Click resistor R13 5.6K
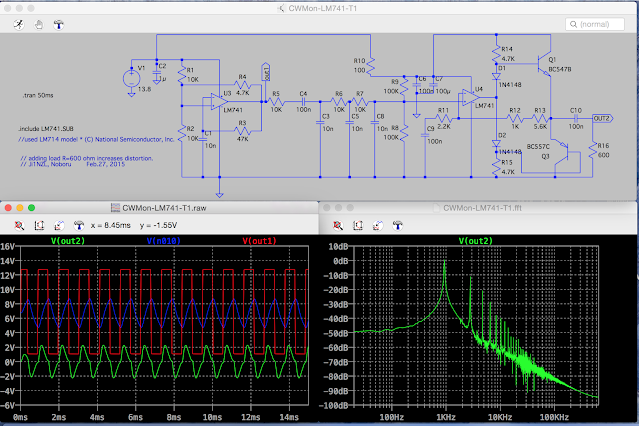639x426 pixels. pos(540,119)
